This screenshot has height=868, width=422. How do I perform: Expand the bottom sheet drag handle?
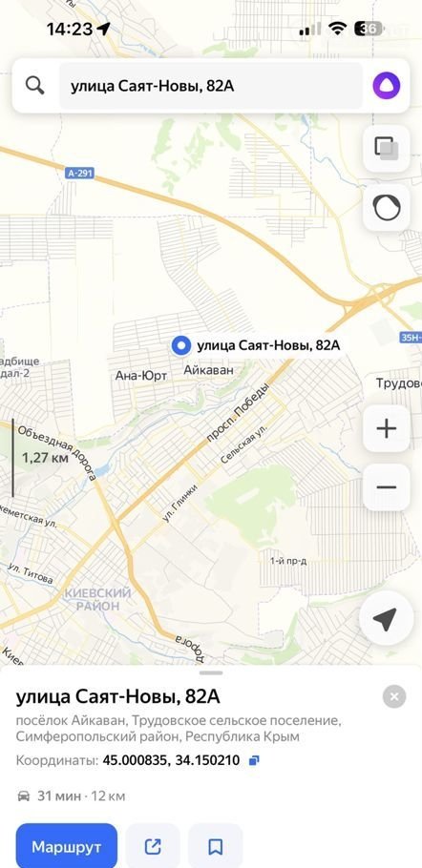(x=211, y=673)
